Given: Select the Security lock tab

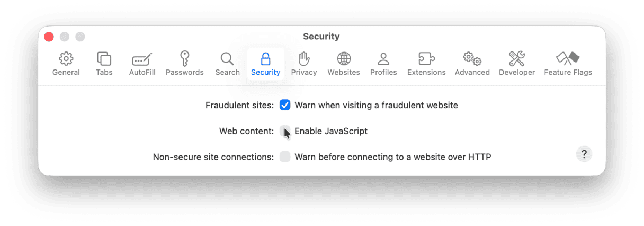Looking at the screenshot, I should pyautogui.click(x=266, y=64).
